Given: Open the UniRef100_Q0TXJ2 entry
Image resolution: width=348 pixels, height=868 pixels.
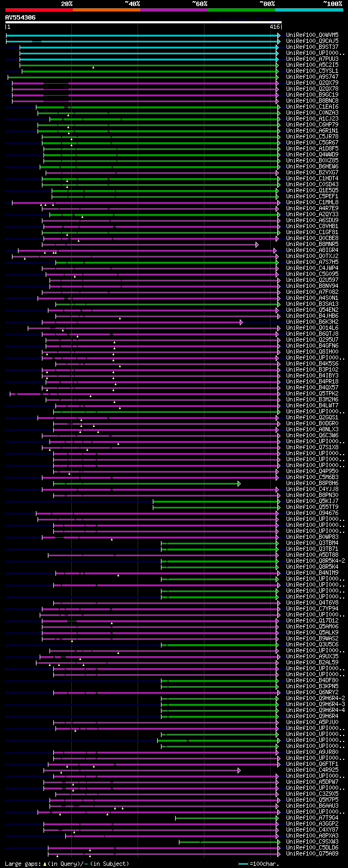Looking at the screenshot, I should click(312, 256).
